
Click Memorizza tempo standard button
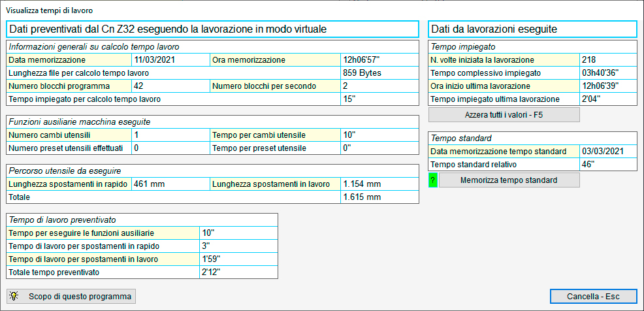pos(509,180)
